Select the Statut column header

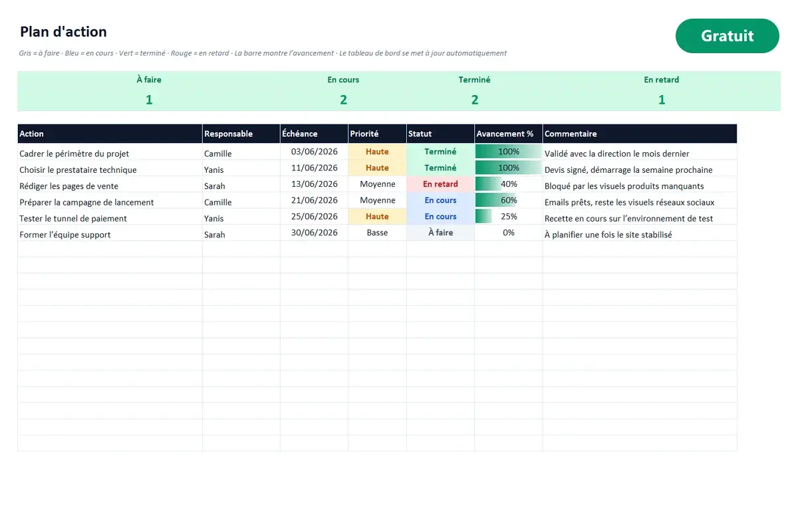(x=440, y=134)
